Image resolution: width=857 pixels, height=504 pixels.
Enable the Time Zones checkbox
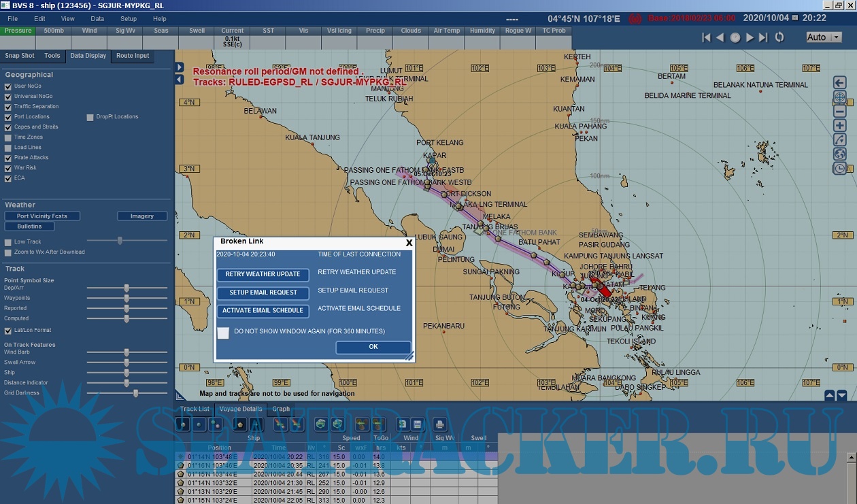(x=8, y=137)
